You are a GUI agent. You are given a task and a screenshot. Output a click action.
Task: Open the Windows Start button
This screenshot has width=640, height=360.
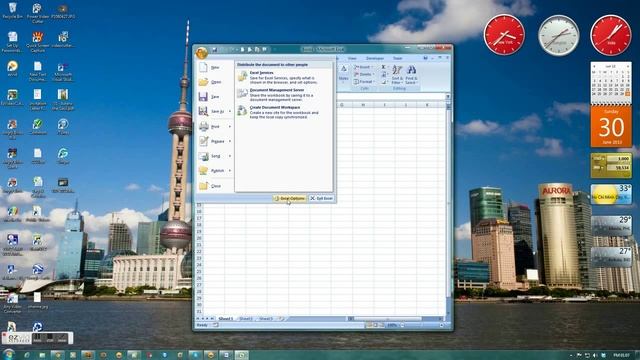(x=8, y=354)
